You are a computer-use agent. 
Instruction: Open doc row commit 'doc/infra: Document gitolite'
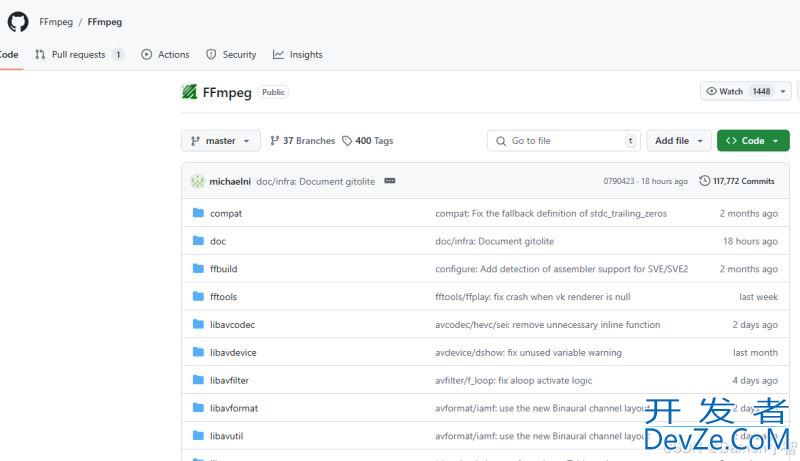494,241
